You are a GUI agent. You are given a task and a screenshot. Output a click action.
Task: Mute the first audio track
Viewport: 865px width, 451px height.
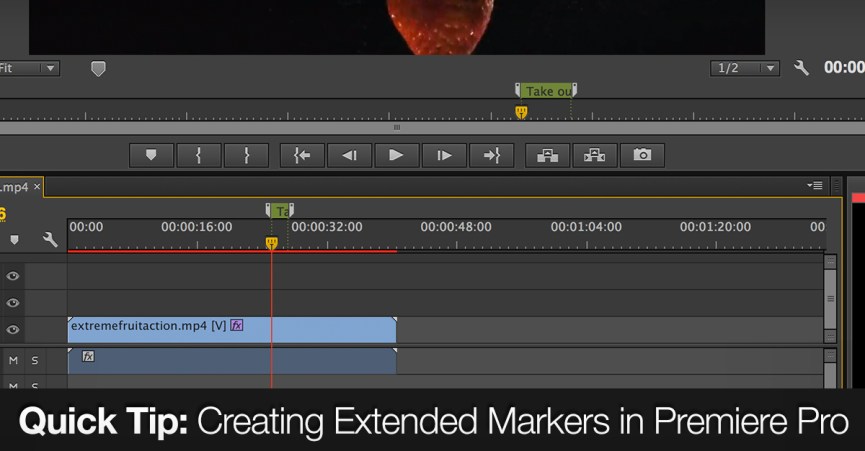[13, 360]
